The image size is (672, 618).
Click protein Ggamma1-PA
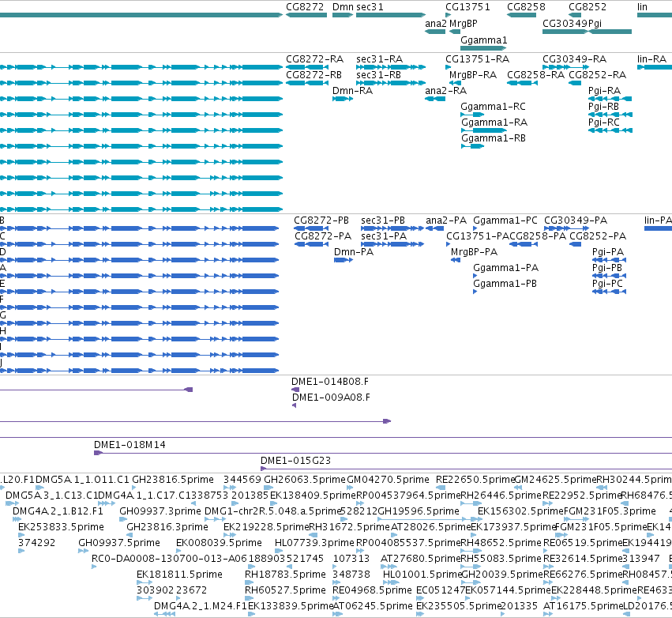[505, 268]
